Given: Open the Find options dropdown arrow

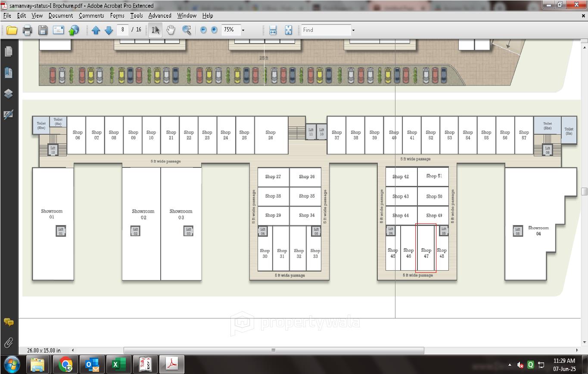Looking at the screenshot, I should (353, 30).
